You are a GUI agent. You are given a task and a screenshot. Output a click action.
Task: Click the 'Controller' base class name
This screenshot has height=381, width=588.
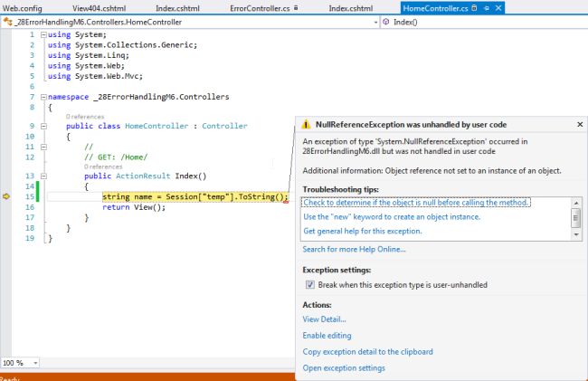[x=224, y=126]
